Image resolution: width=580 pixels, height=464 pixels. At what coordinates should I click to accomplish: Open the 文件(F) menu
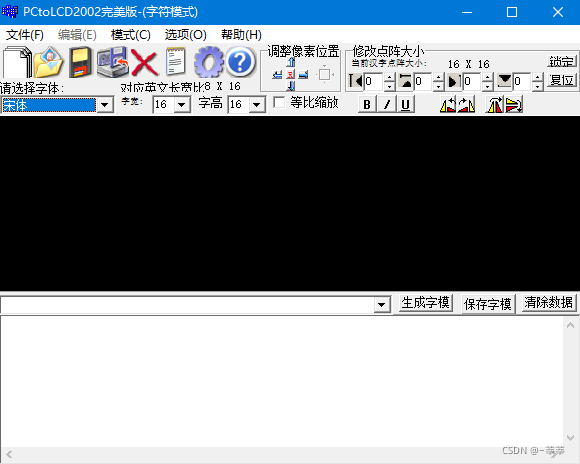24,35
